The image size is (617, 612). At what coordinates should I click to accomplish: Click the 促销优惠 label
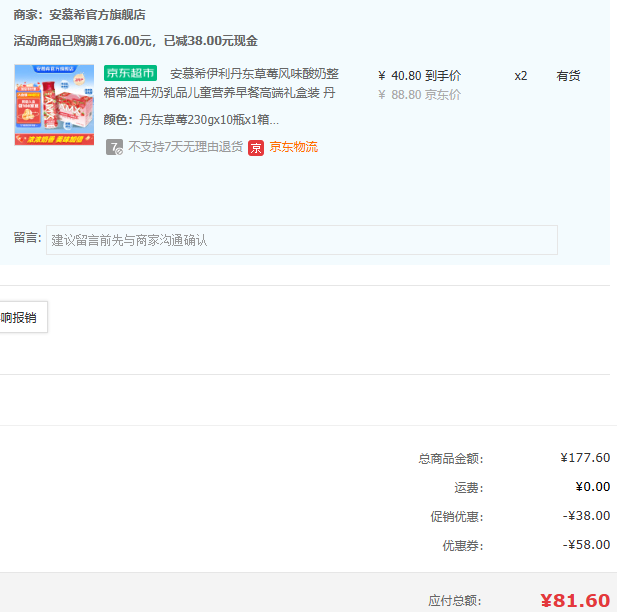(x=456, y=516)
